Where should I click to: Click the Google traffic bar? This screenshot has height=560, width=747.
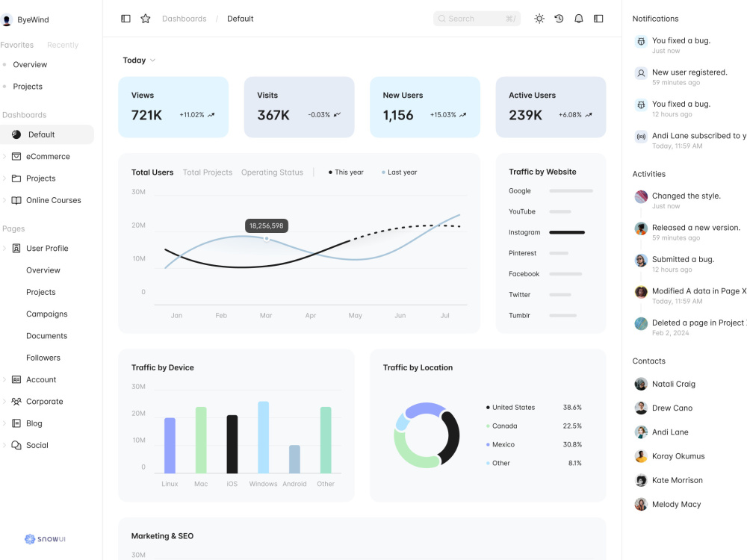(571, 191)
